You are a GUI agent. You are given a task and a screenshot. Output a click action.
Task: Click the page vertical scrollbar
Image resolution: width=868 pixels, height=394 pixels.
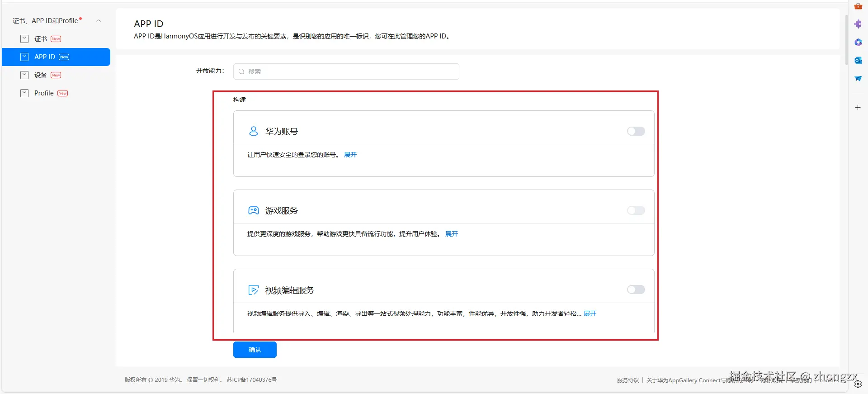coord(846,40)
